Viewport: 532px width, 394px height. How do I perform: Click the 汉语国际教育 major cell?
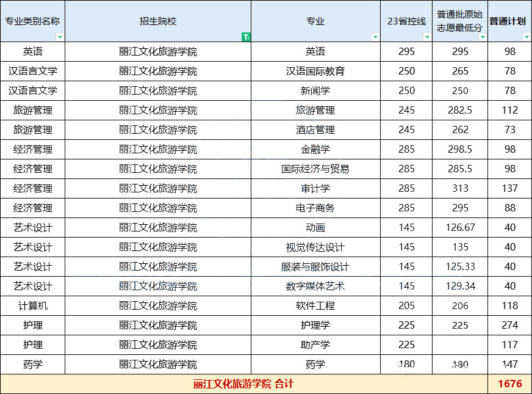click(315, 71)
